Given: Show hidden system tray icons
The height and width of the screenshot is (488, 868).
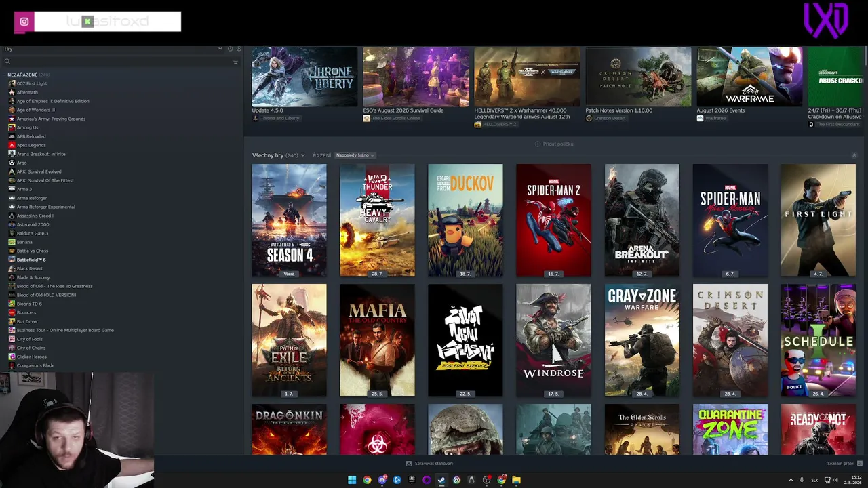Looking at the screenshot, I should [791, 480].
